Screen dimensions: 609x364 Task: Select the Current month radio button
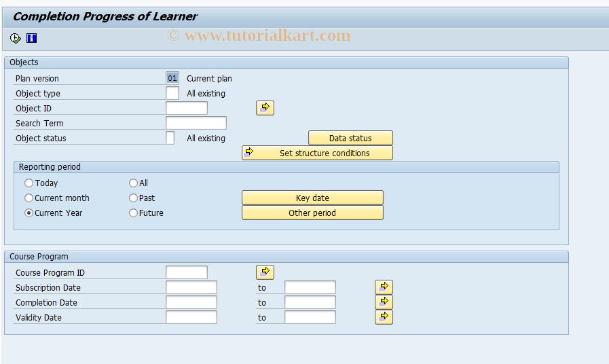pyautogui.click(x=29, y=198)
